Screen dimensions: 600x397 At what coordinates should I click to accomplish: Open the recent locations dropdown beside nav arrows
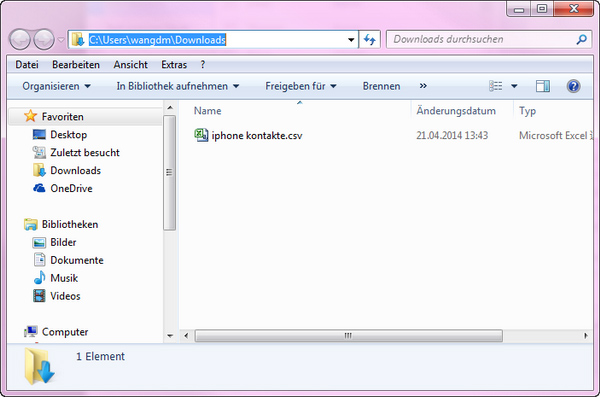coord(61,39)
